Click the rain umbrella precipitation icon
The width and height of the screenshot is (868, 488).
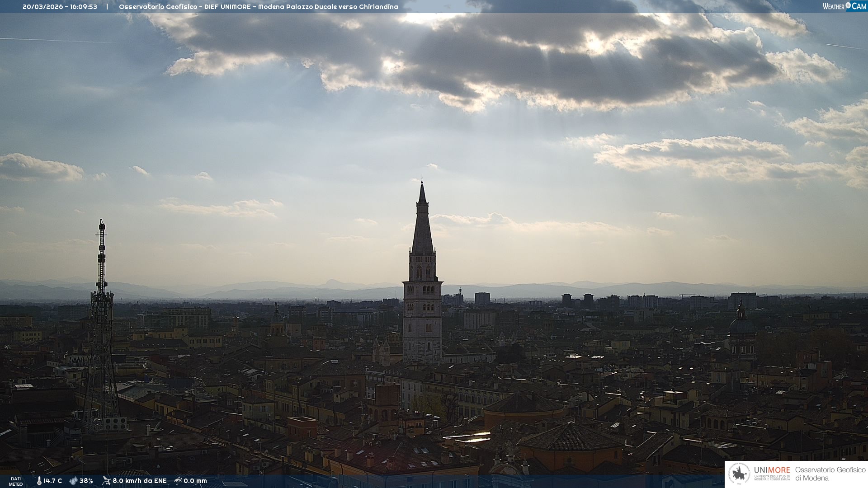[178, 481]
